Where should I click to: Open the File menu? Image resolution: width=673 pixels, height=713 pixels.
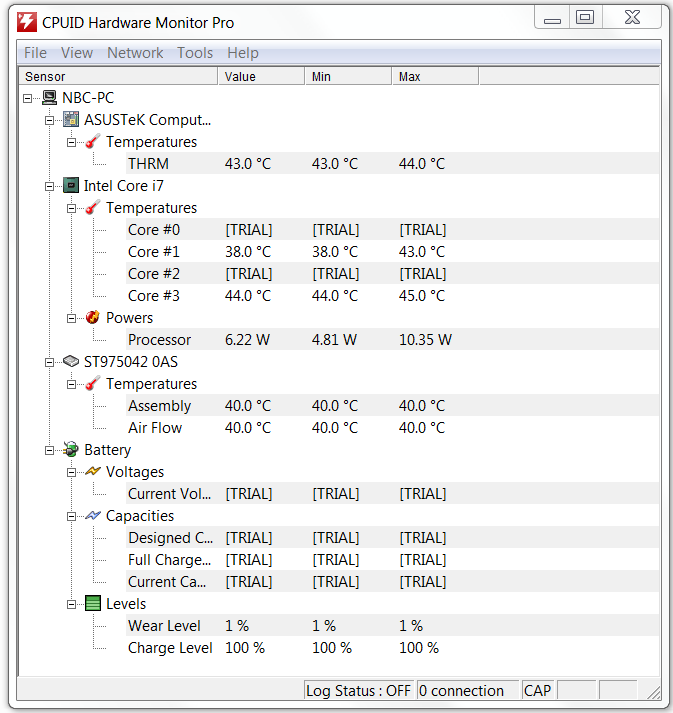point(35,53)
